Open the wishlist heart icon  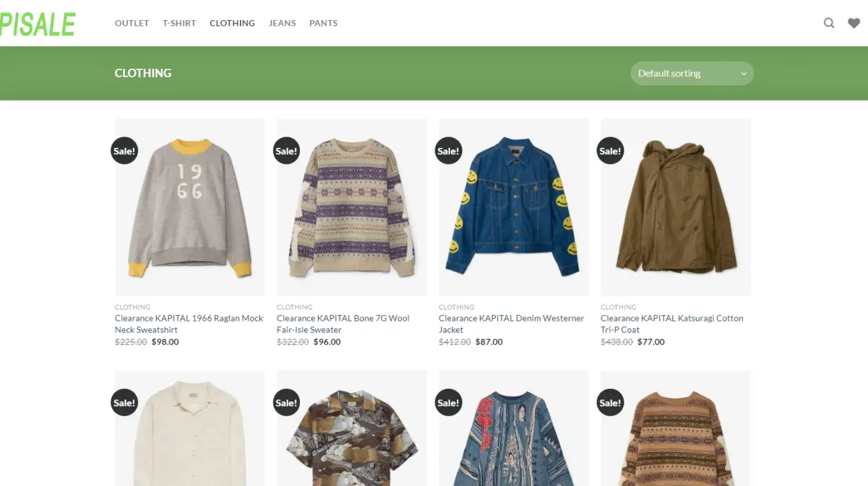853,23
